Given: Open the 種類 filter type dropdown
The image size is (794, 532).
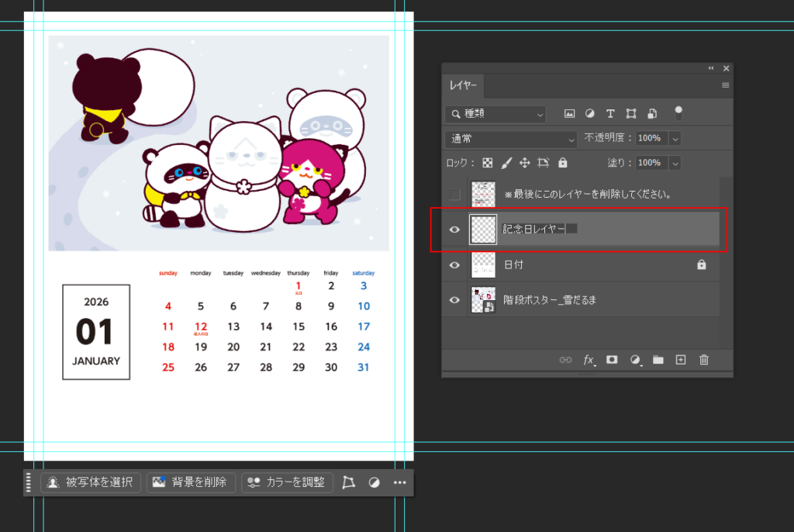Looking at the screenshot, I should coord(495,114).
